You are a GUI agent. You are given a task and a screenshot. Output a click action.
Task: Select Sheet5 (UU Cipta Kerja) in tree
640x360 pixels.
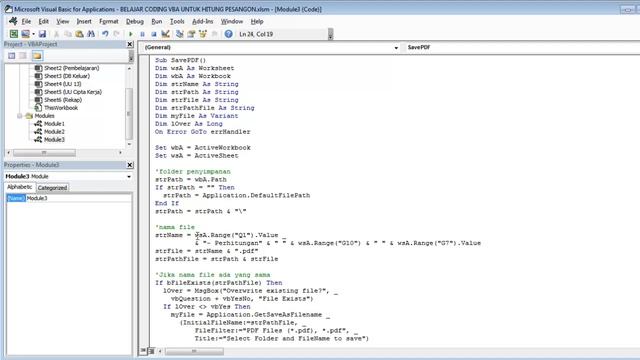73,92
